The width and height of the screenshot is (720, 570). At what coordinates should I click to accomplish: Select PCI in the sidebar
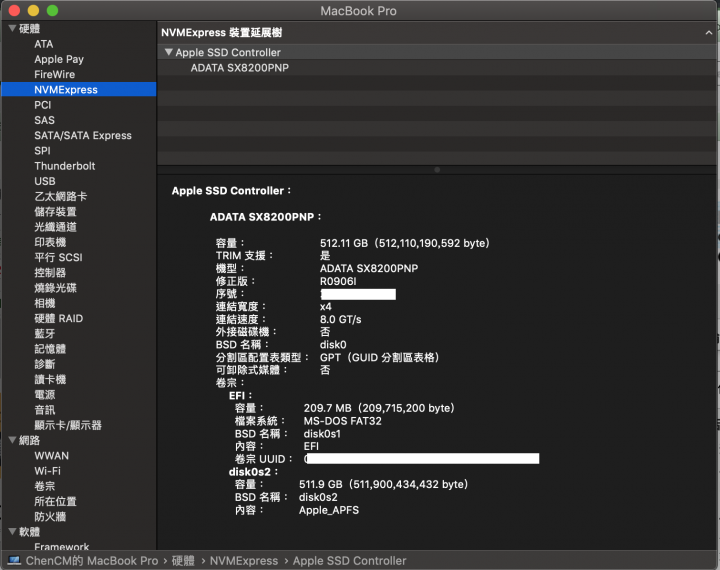pos(43,105)
